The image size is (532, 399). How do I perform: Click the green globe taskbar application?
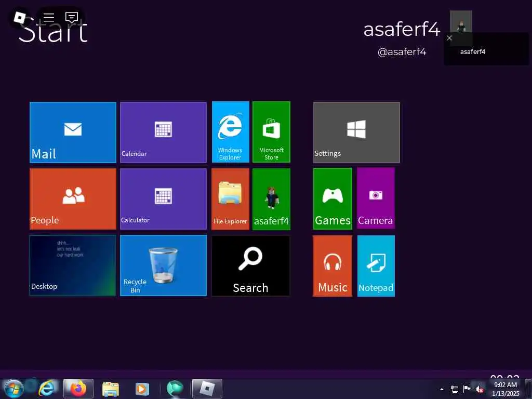175,389
